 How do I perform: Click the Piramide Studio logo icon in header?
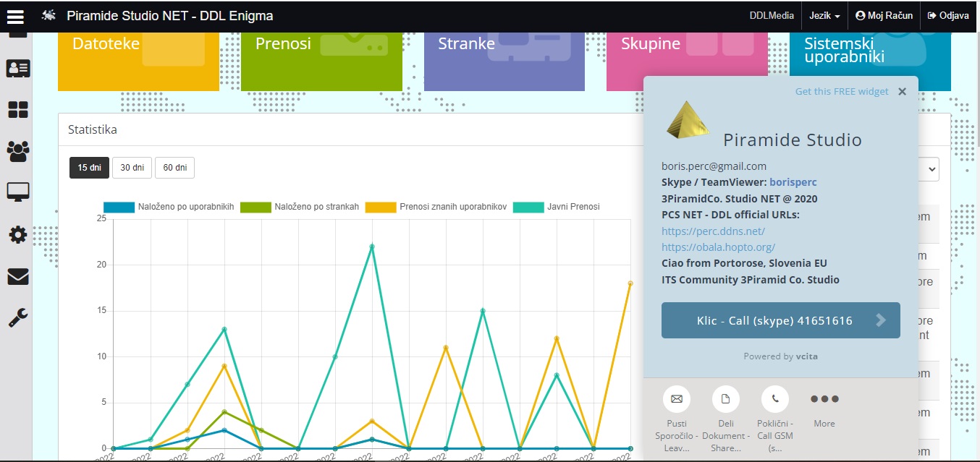(x=49, y=15)
